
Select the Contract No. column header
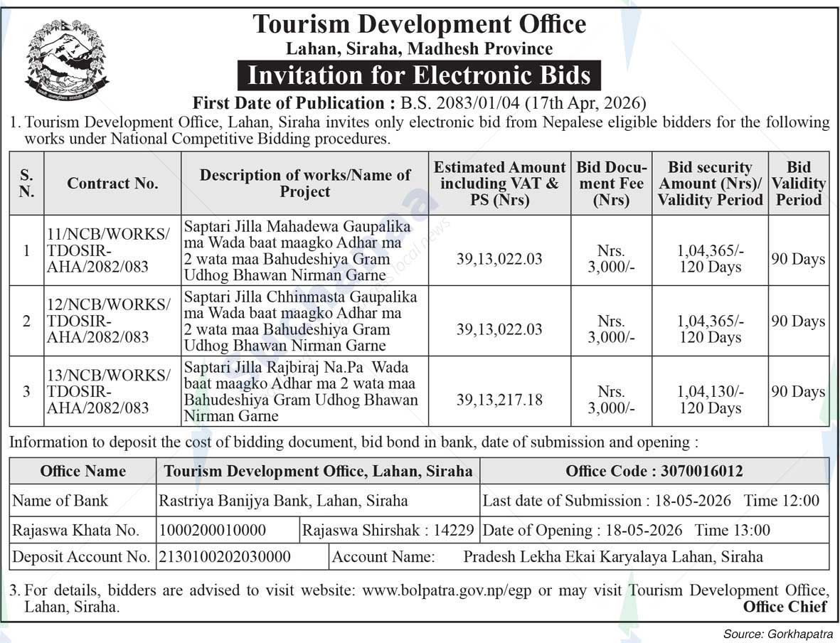(x=113, y=183)
